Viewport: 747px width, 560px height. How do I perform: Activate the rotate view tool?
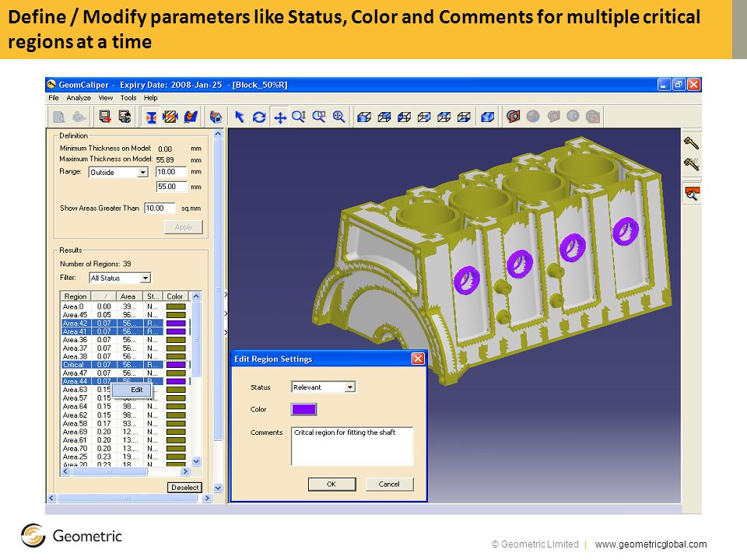tap(259, 117)
